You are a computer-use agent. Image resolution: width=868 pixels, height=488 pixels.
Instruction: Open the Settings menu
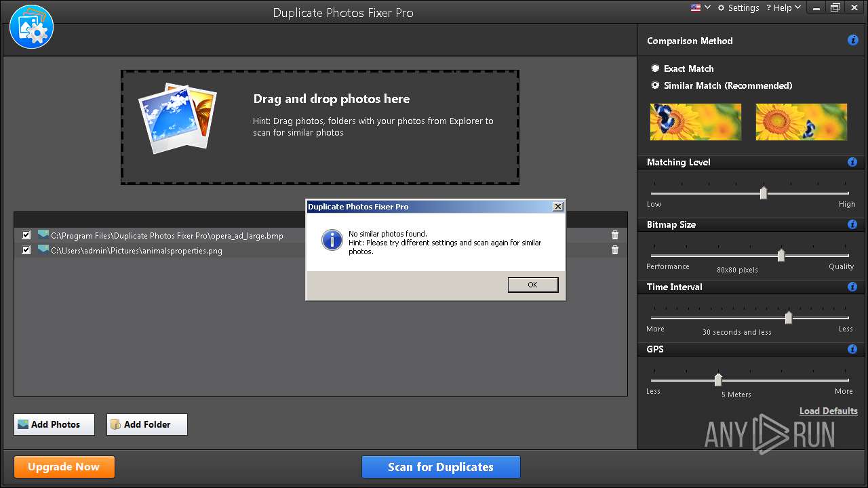click(x=738, y=7)
